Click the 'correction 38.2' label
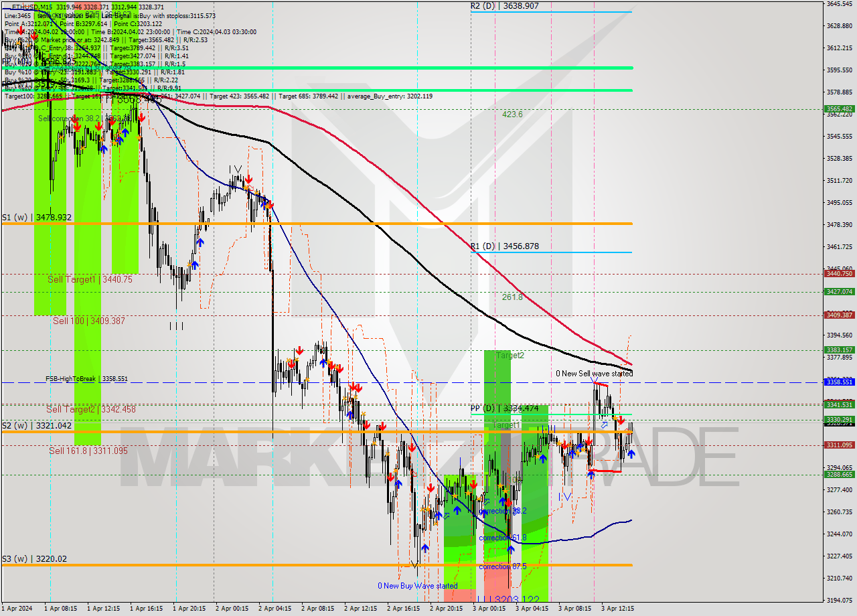Screen dimensions: 857x616 coord(503,511)
